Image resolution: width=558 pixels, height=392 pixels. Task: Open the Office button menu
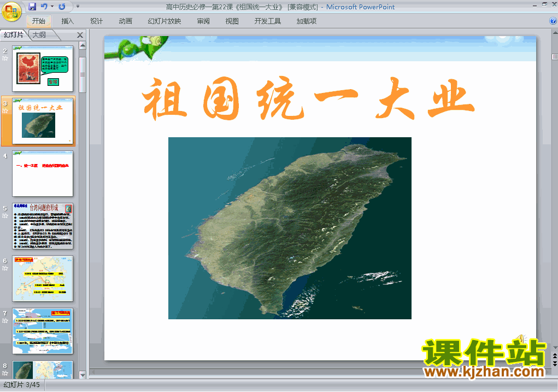tap(11, 11)
